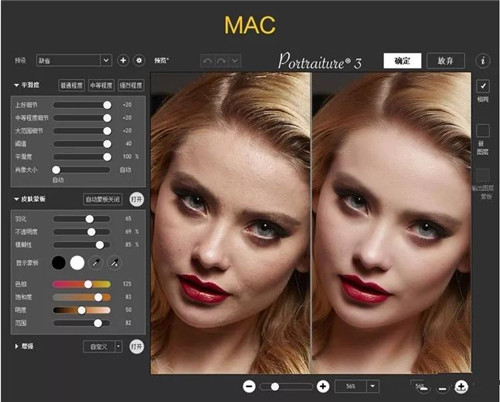Open the history chevron next to redo
Viewport: 500px width, 402px height.
[235, 61]
